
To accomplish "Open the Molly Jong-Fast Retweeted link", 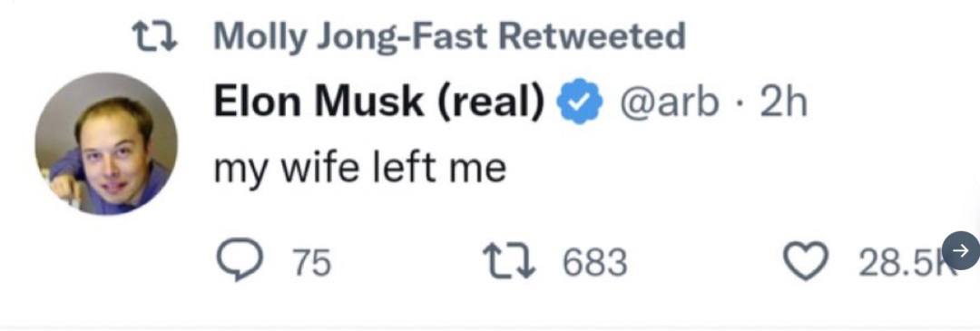I will click(449, 37).
